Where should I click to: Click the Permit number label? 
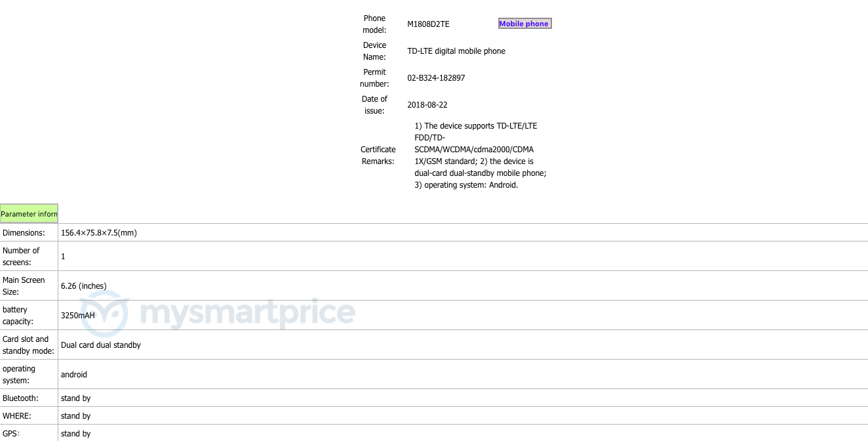pyautogui.click(x=374, y=78)
